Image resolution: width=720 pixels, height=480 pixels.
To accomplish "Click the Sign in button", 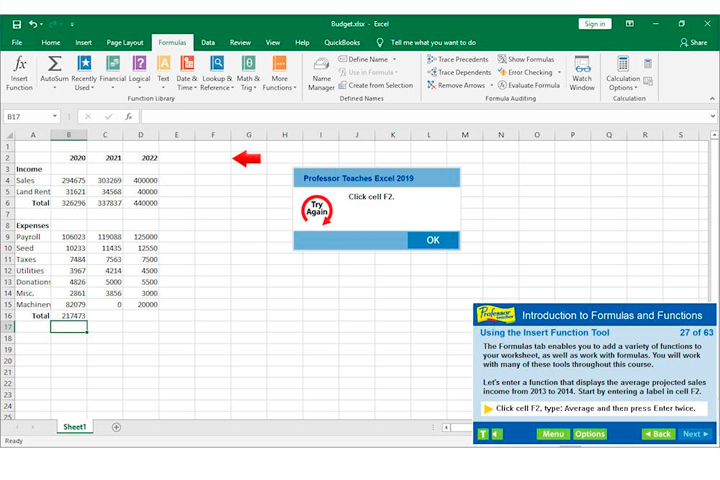I will [595, 24].
